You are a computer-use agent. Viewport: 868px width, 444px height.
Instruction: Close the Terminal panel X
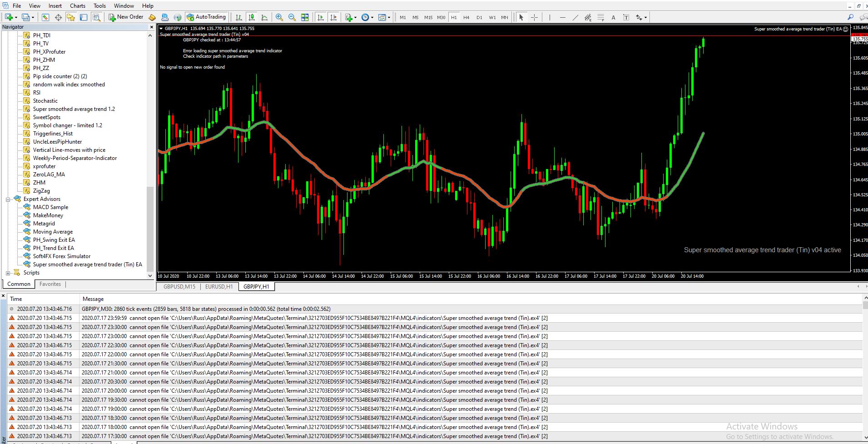tap(3, 296)
